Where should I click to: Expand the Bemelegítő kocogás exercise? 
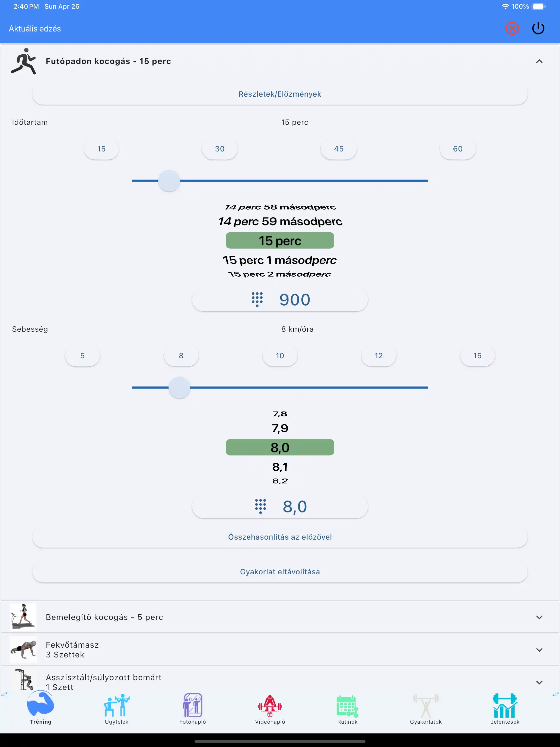[x=539, y=617]
